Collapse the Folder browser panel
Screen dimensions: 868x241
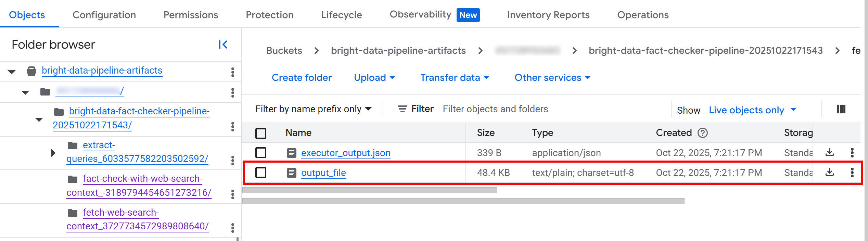tap(223, 45)
